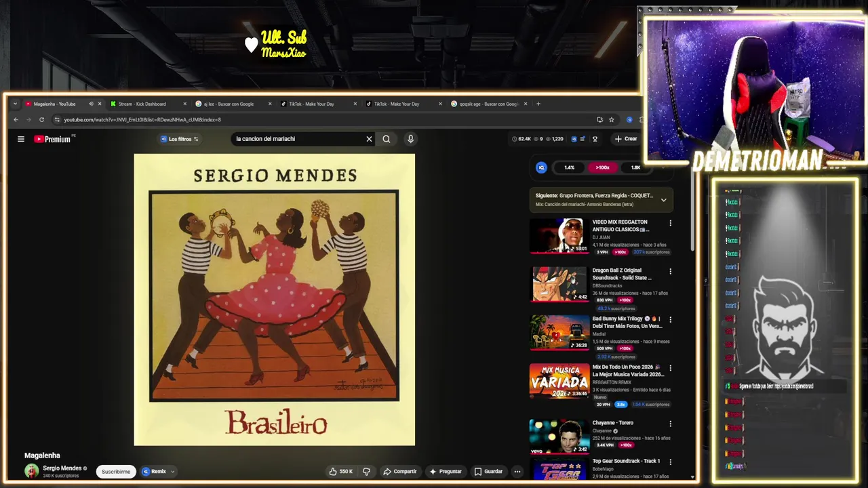Dislike the video with thumbs down
The height and width of the screenshot is (488, 868).
(367, 471)
